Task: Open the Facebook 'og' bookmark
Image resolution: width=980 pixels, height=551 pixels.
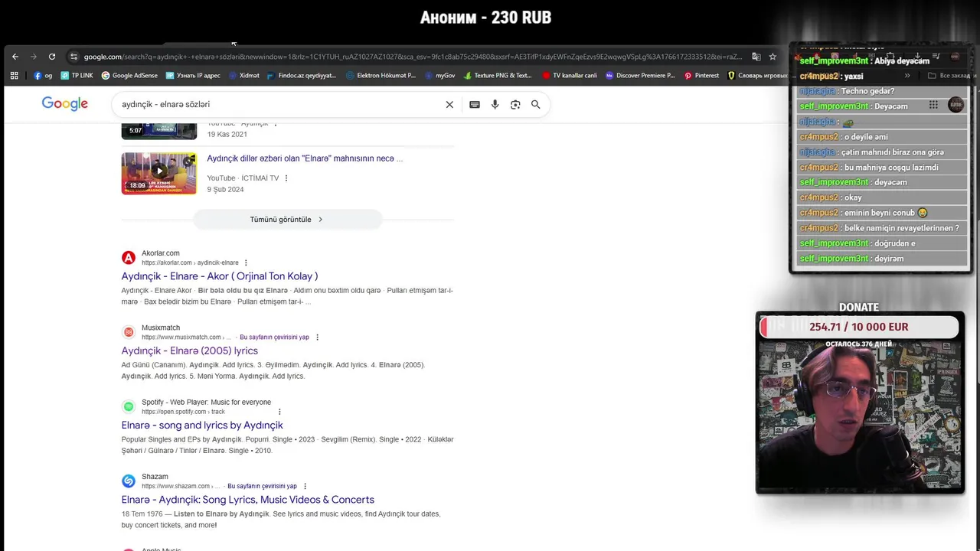Action: pos(43,76)
